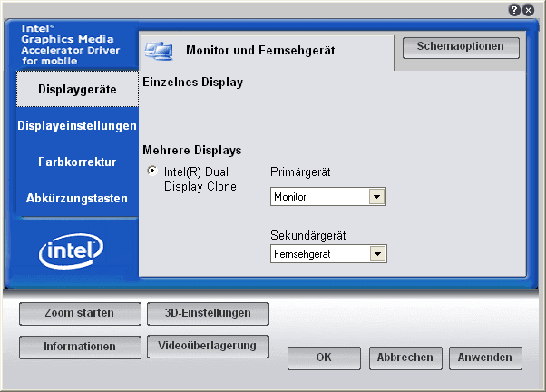
Task: Switch to Displayeinstellungen tab
Action: [77, 125]
